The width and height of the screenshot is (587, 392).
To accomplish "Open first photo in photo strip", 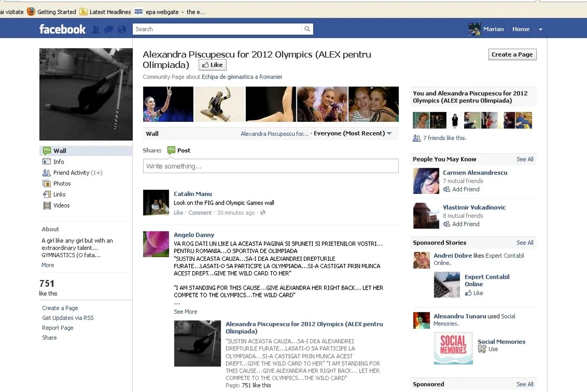I will (168, 104).
